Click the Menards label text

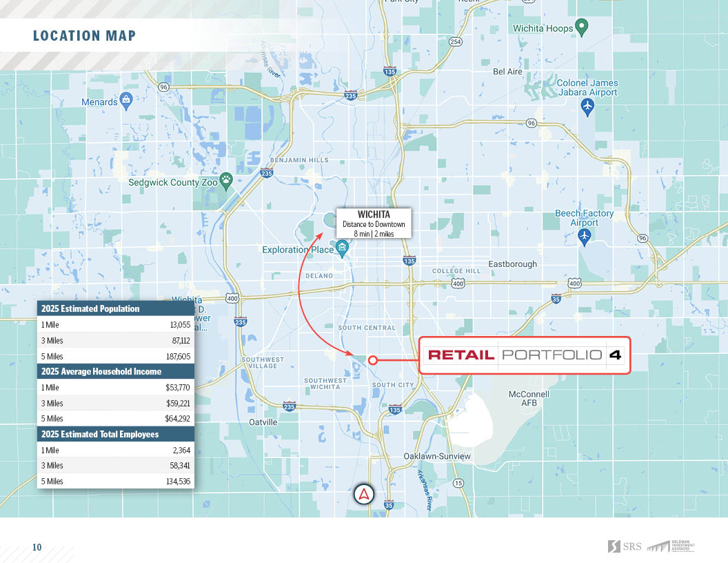pyautogui.click(x=99, y=102)
